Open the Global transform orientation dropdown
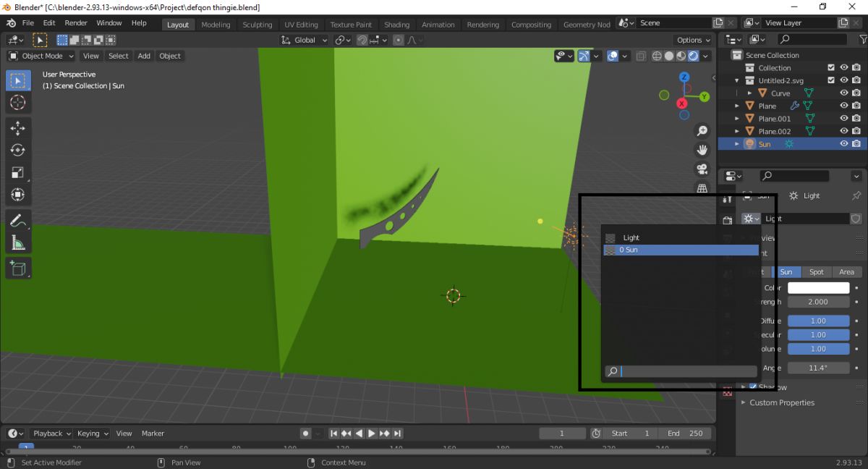Image resolution: width=868 pixels, height=469 pixels. pyautogui.click(x=304, y=41)
